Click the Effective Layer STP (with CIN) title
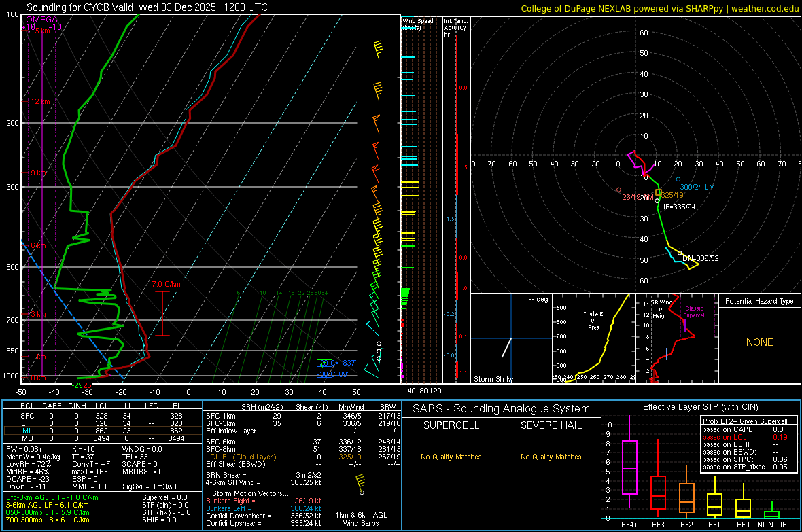Image resolution: width=802 pixels, height=532 pixels. 701,407
